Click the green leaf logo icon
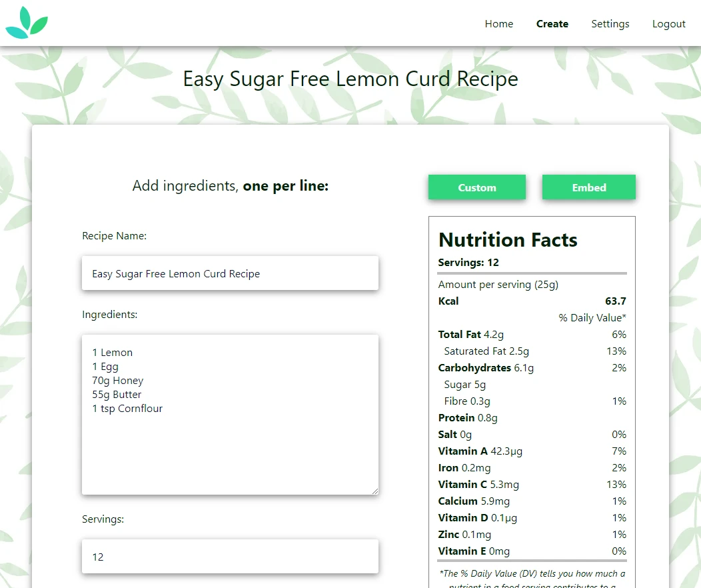 [27, 23]
